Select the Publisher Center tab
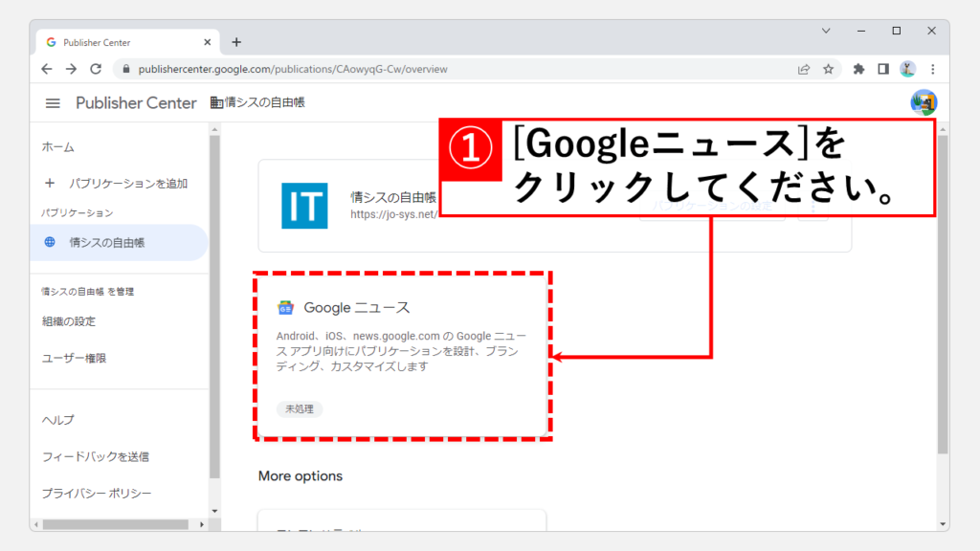This screenshot has height=551, width=980. coord(124,42)
